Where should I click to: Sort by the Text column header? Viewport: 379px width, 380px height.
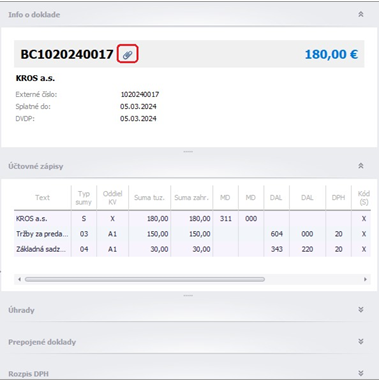click(x=43, y=198)
